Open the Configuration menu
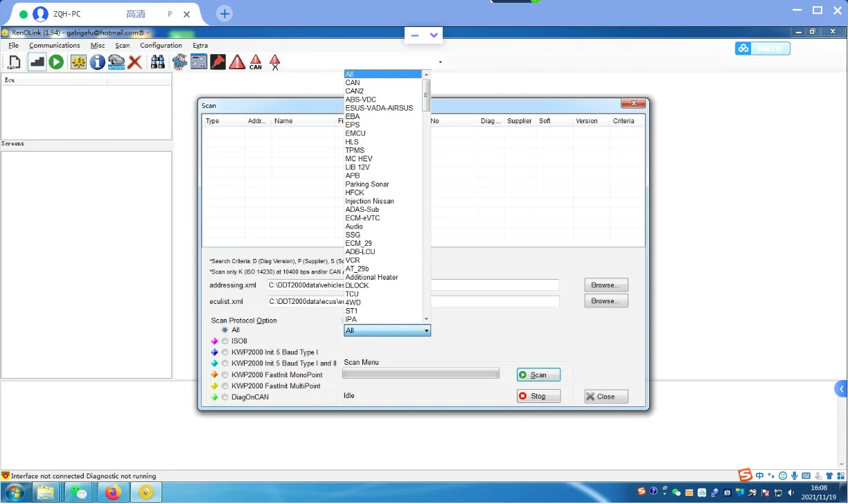Viewport: 848px width, 504px height. click(x=161, y=46)
